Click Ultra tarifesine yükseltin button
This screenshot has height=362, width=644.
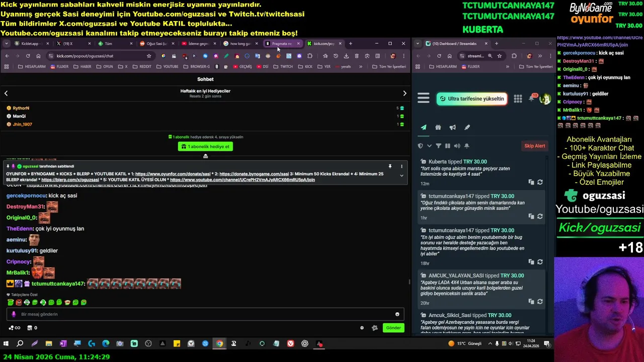(471, 99)
